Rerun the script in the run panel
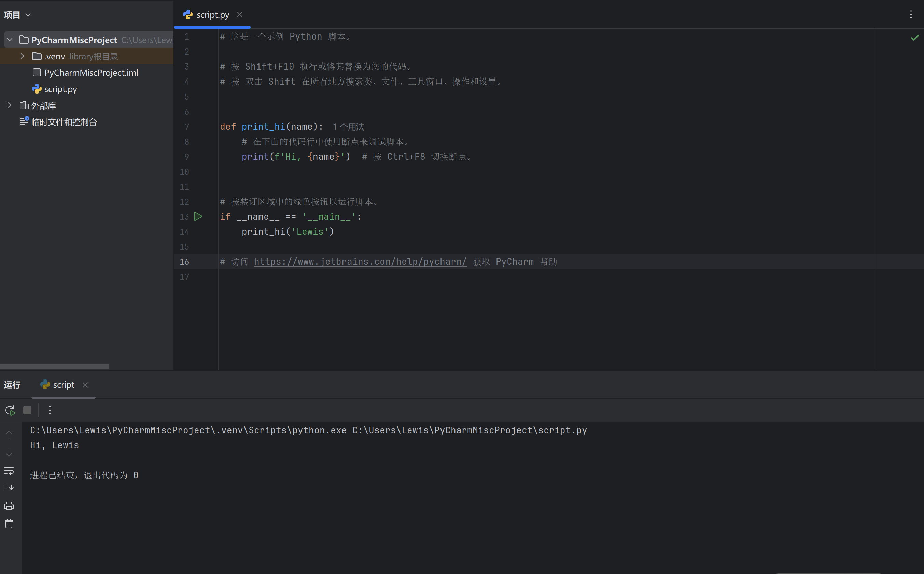924x574 pixels. pyautogui.click(x=10, y=411)
